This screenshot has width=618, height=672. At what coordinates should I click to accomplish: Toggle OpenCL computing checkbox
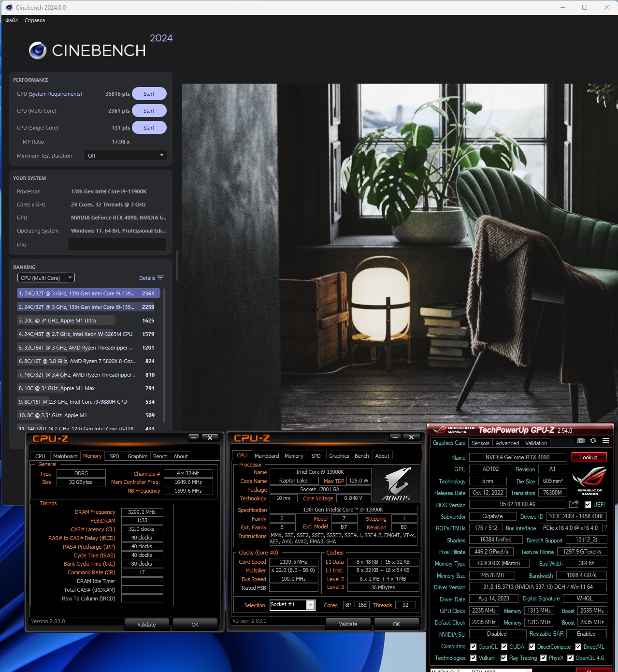tap(474, 647)
